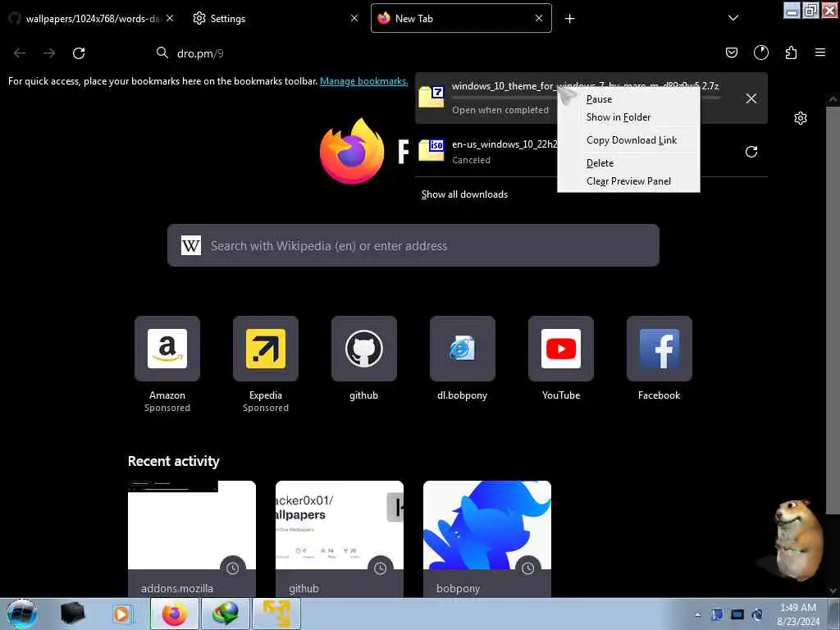Image resolution: width=840 pixels, height=630 pixels.
Task: Open the Extensions puzzle icon
Action: pos(791,52)
